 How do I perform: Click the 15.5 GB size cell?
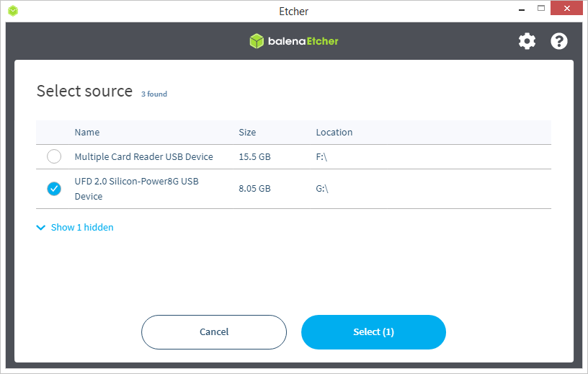coord(254,156)
